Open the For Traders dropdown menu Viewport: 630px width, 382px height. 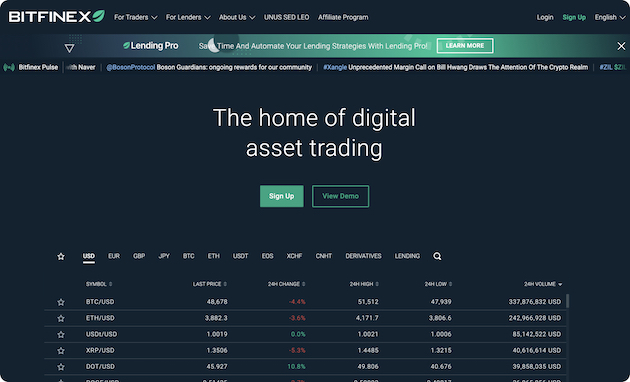click(135, 17)
